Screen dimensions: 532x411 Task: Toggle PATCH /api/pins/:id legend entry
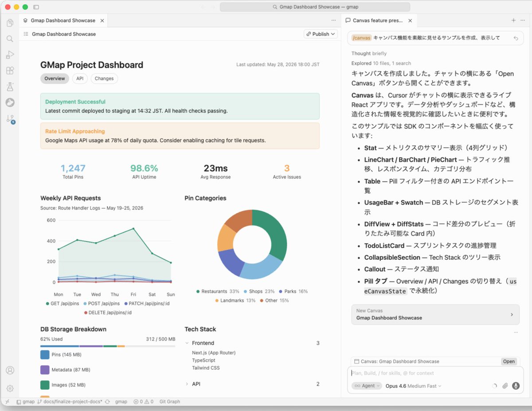click(x=147, y=304)
